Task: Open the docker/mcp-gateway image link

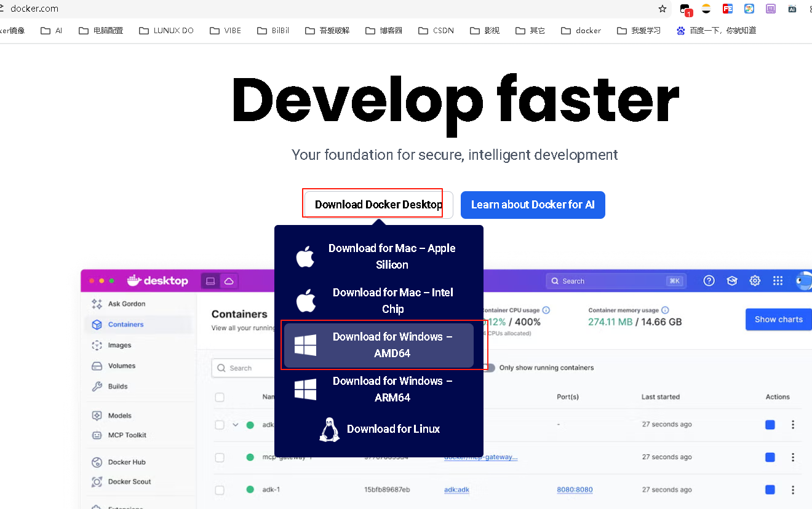Action: (x=481, y=457)
